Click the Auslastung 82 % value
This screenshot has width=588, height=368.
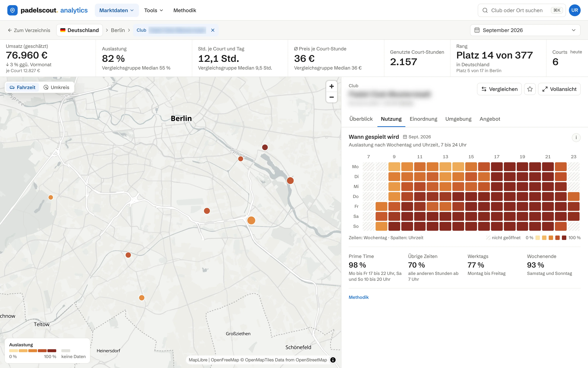click(113, 59)
